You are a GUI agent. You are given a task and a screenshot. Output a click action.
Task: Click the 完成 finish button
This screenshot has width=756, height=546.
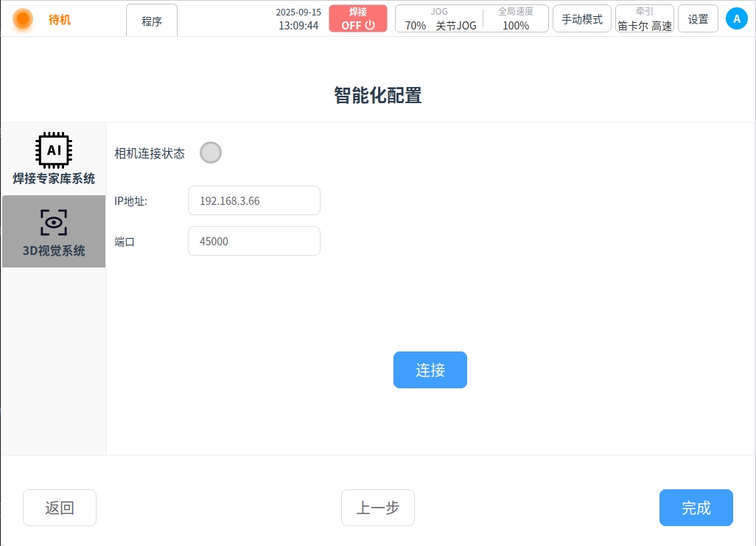tap(696, 508)
